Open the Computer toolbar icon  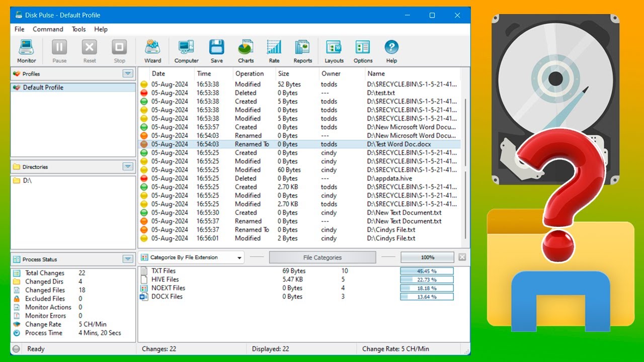(186, 48)
